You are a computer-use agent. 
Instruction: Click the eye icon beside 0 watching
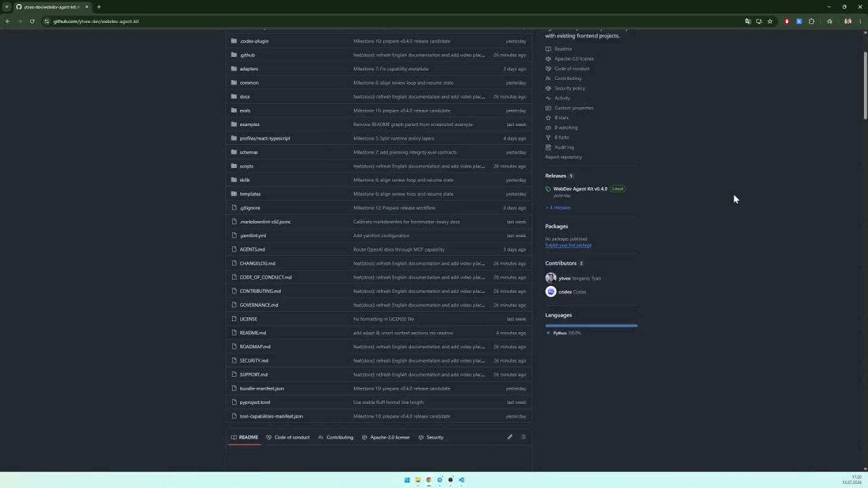click(549, 127)
